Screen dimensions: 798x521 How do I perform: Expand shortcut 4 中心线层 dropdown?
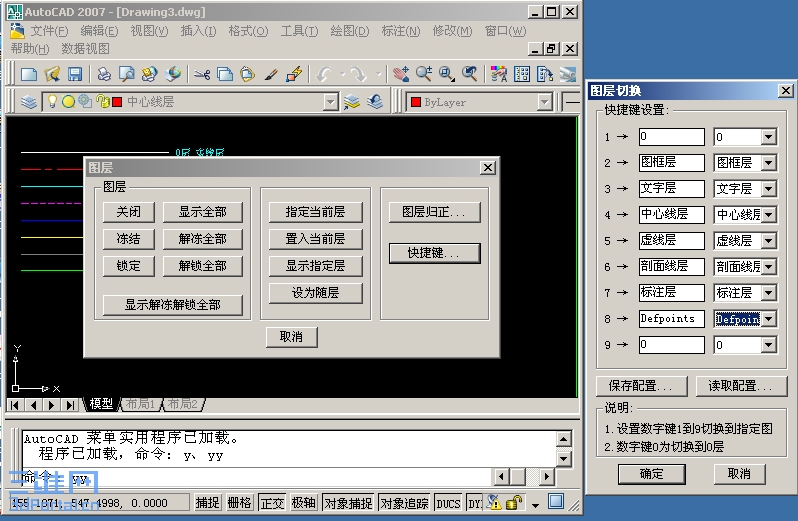click(x=768, y=215)
